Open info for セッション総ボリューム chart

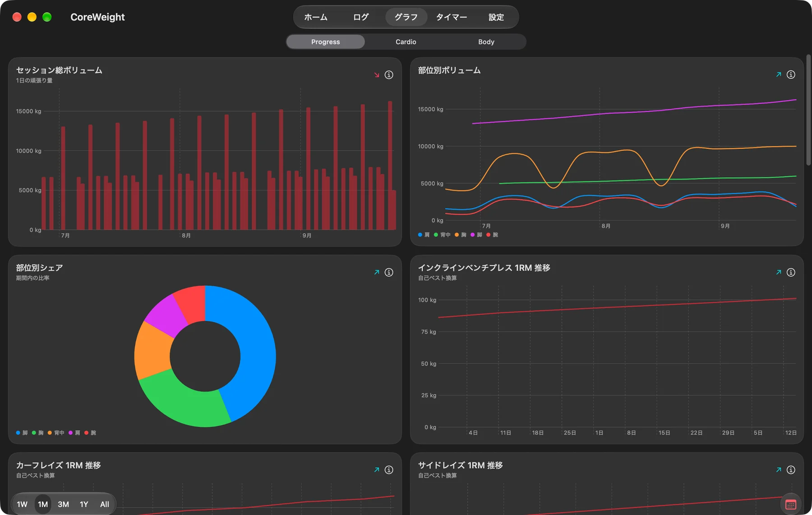(389, 75)
